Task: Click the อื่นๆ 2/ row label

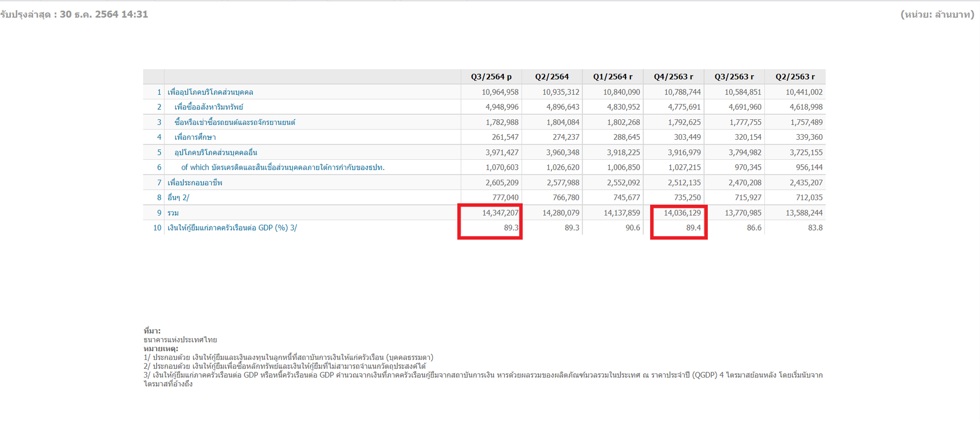Action: pos(178,197)
